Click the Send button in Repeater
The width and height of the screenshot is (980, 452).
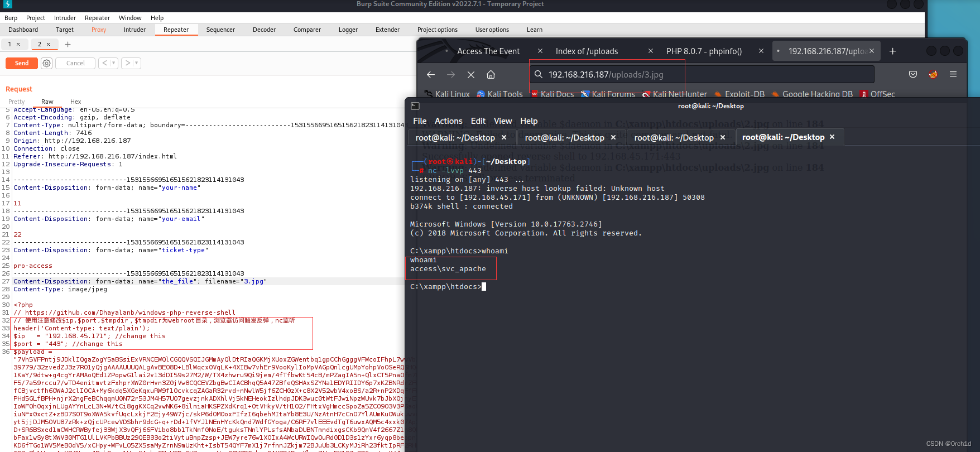coord(22,63)
